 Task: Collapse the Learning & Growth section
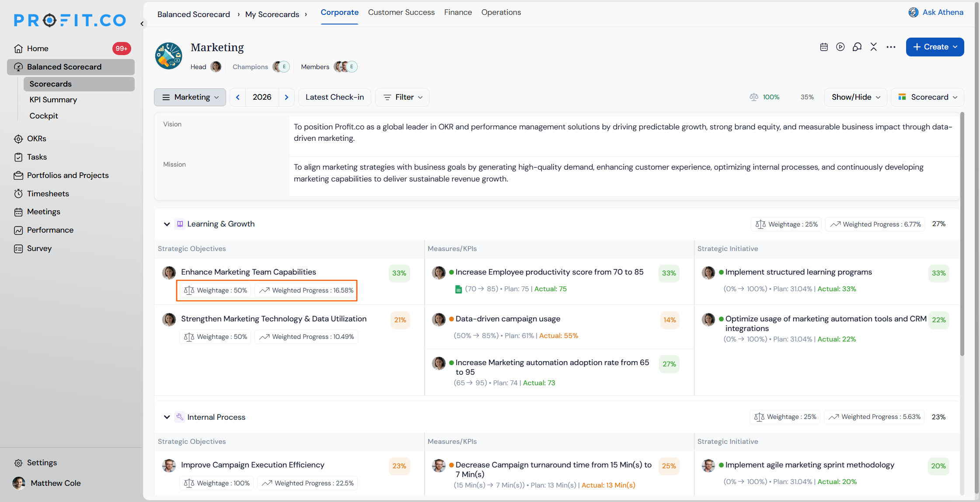pos(167,224)
